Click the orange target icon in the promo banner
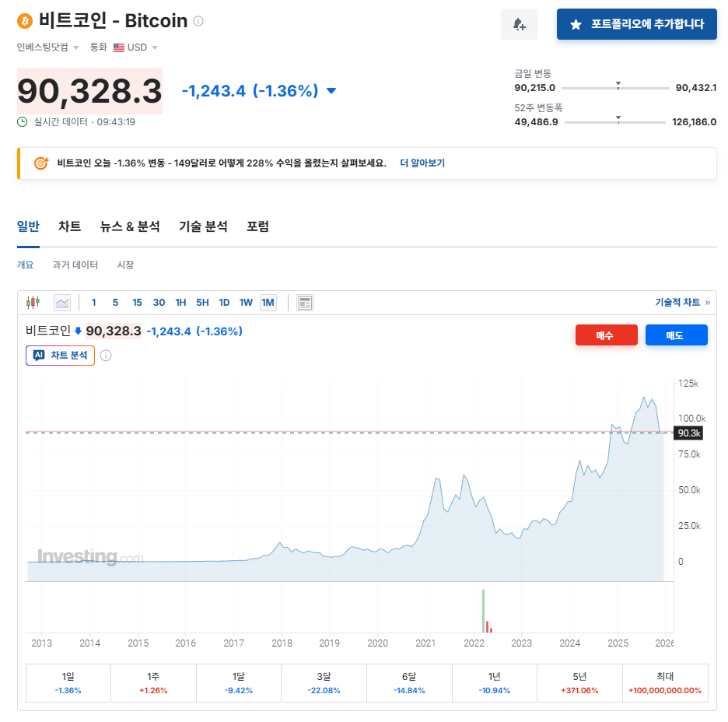 pyautogui.click(x=41, y=163)
